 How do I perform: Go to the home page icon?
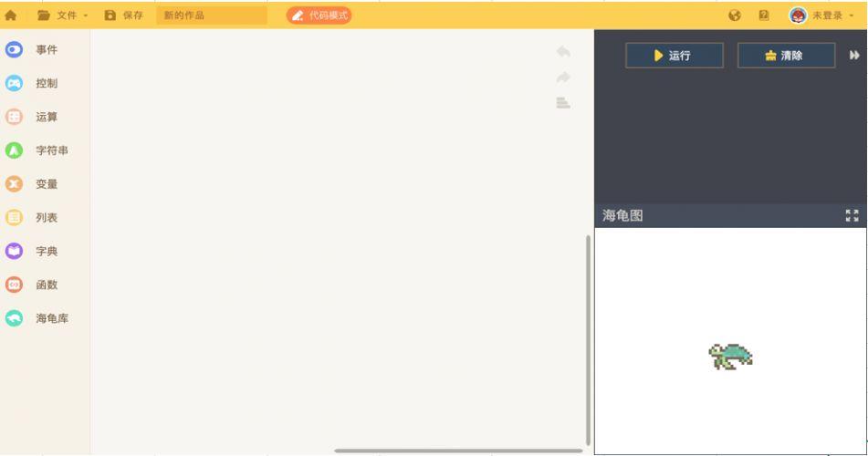tap(11, 16)
